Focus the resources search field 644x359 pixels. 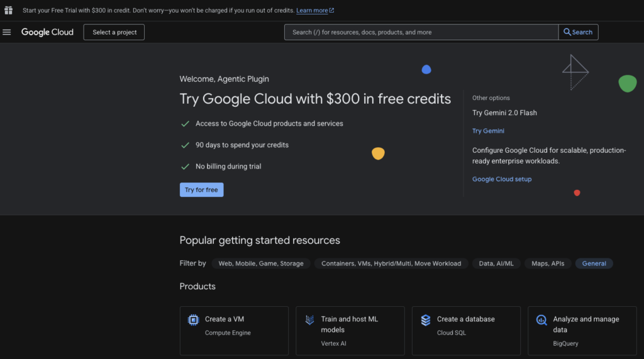click(421, 32)
